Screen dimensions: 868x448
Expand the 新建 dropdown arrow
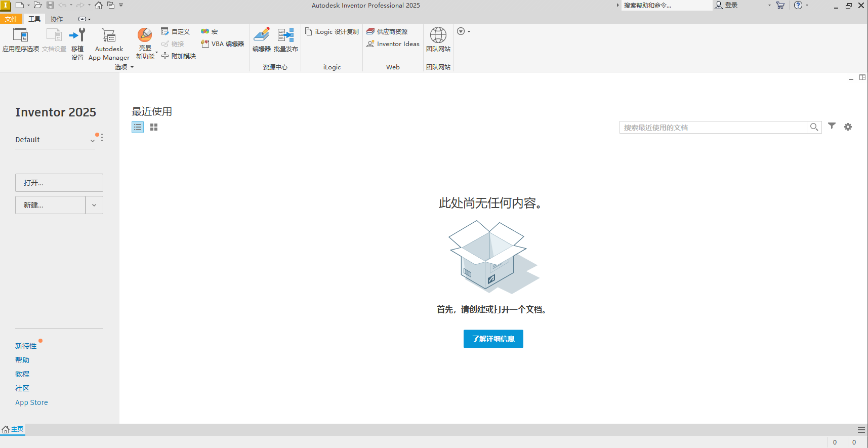click(94, 205)
